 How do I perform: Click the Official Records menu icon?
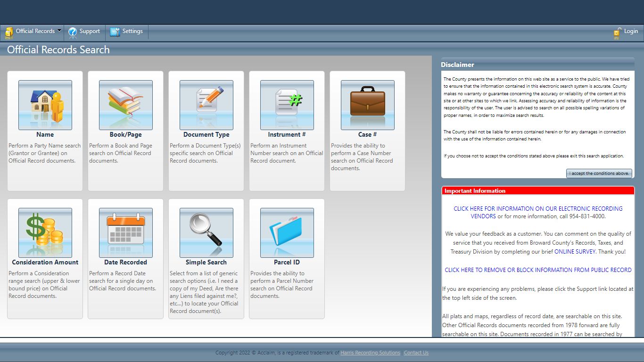click(x=9, y=32)
